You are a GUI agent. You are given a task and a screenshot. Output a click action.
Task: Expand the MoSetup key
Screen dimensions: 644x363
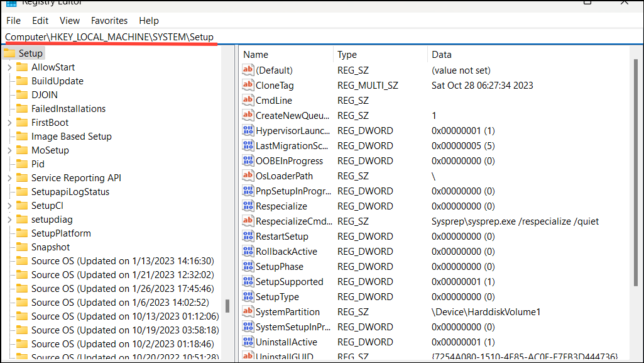tap(9, 150)
